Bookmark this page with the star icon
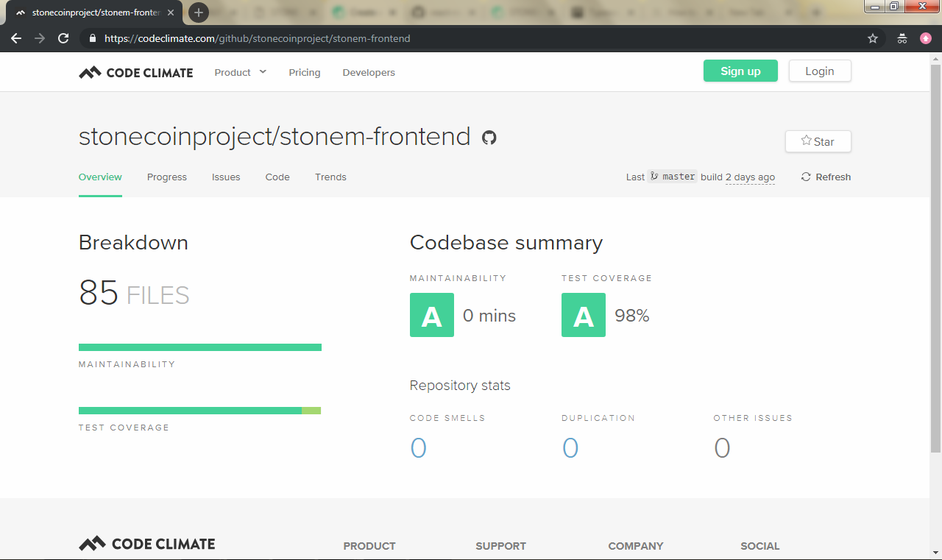Image resolution: width=942 pixels, height=560 pixels. (873, 38)
